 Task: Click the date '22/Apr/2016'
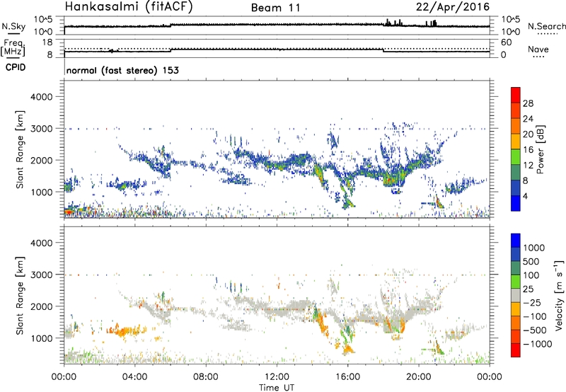click(x=453, y=6)
